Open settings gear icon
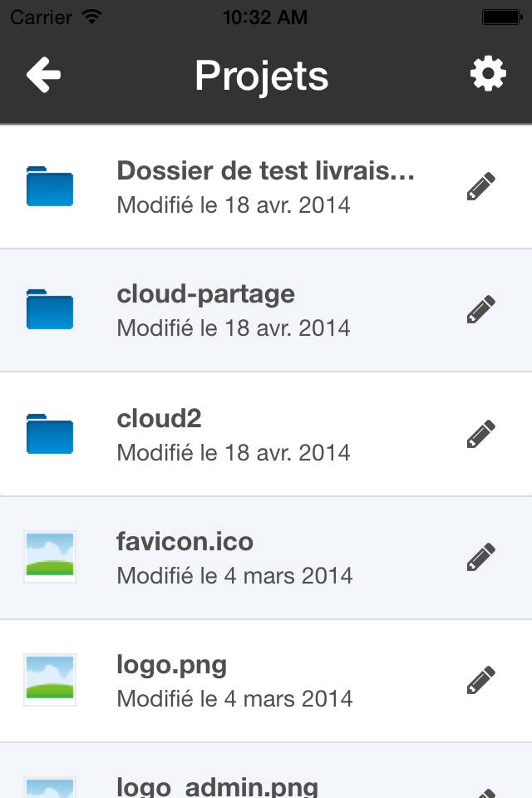Screen dimensions: 532x798 [488, 76]
